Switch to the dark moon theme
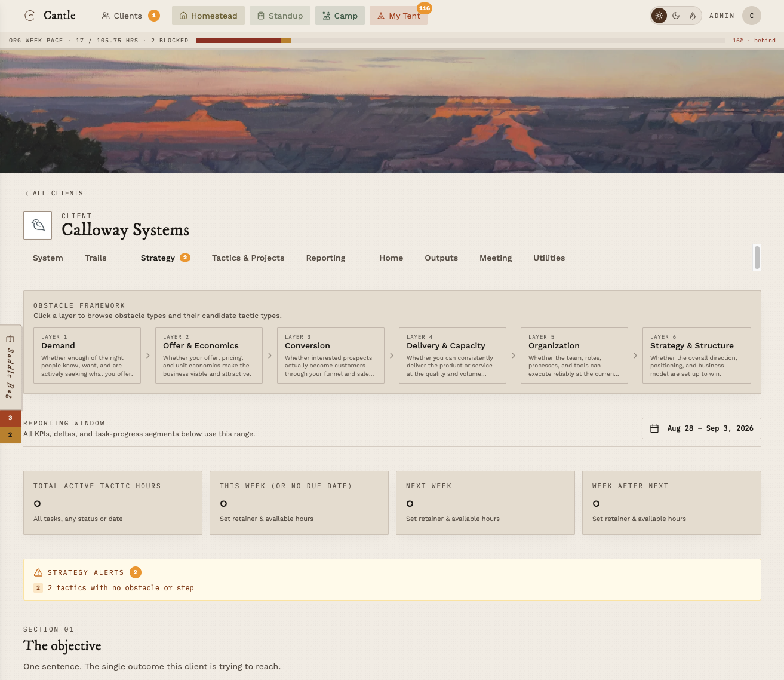The height and width of the screenshot is (680, 784). [676, 16]
